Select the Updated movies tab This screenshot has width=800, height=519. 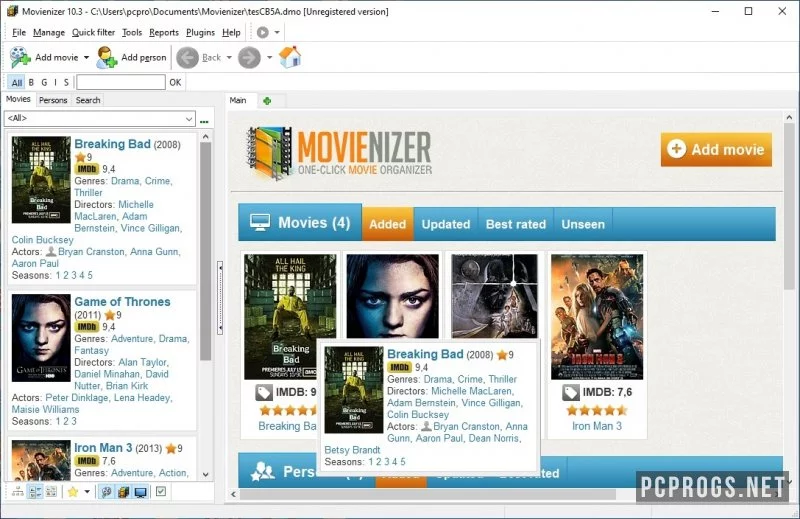pos(445,224)
